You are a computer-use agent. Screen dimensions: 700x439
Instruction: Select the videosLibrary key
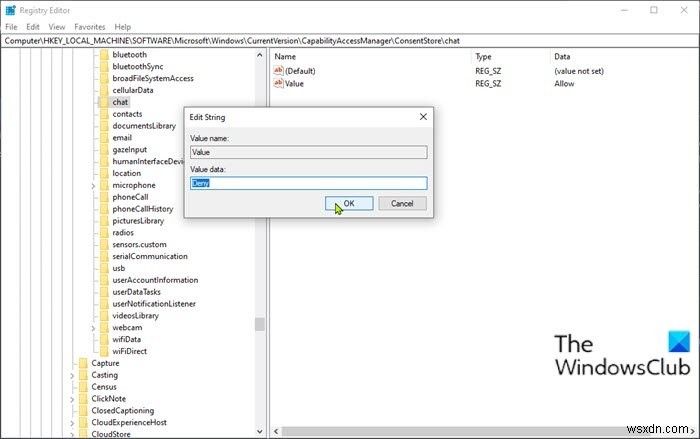[136, 316]
